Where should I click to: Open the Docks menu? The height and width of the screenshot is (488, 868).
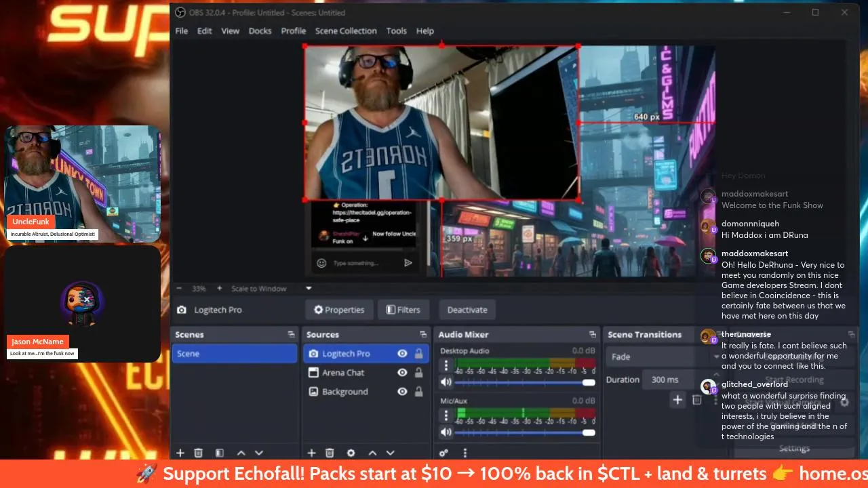260,31
